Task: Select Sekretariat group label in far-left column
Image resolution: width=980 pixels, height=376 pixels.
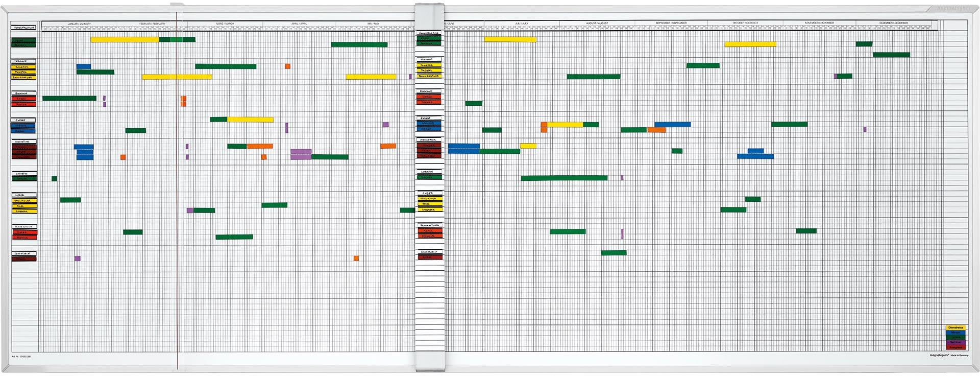Action: (24, 253)
